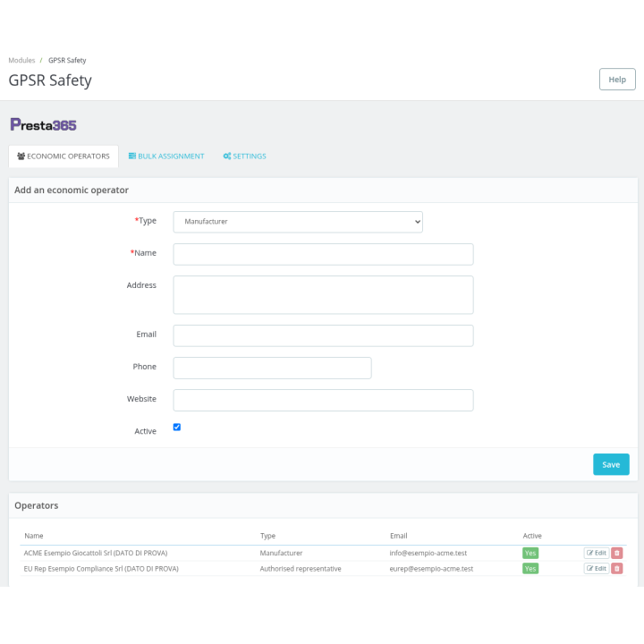644x644 pixels.
Task: Click the Active column header
Action: pos(532,536)
